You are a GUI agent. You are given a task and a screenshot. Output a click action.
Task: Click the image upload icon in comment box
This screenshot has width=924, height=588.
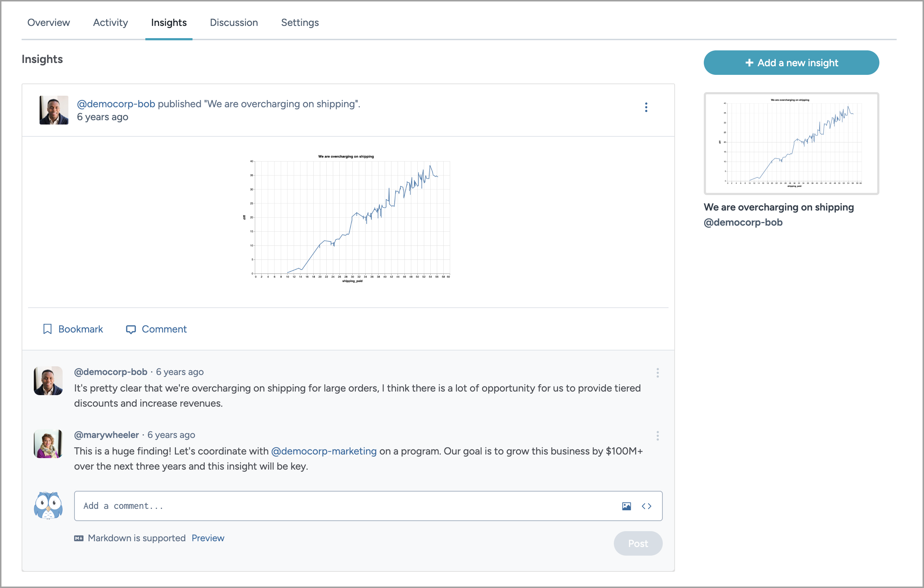coord(626,506)
